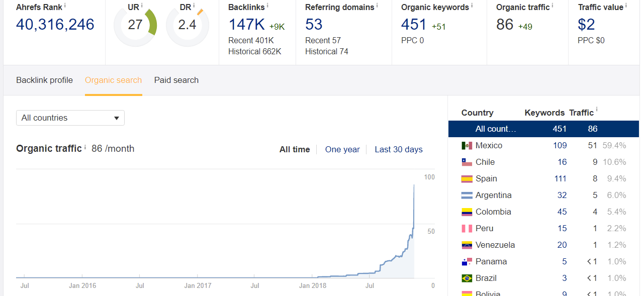644x296 pixels.
Task: Open the 147K backlinks count
Action: [247, 24]
